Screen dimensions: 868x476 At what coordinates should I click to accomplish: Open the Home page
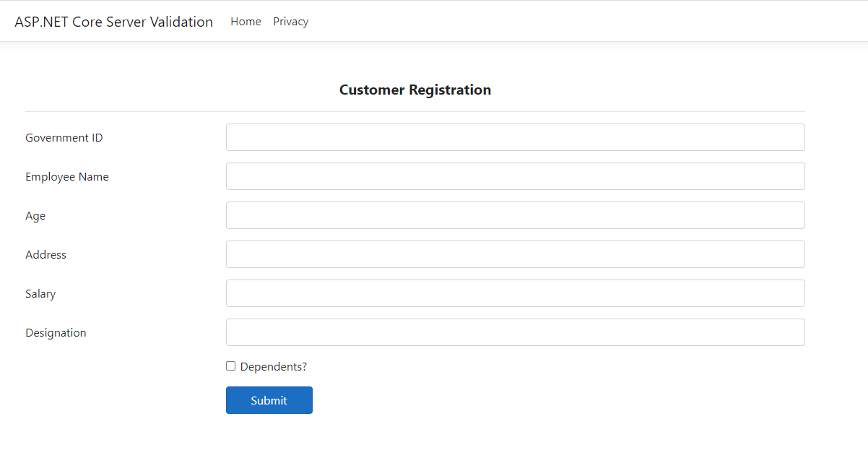246,21
